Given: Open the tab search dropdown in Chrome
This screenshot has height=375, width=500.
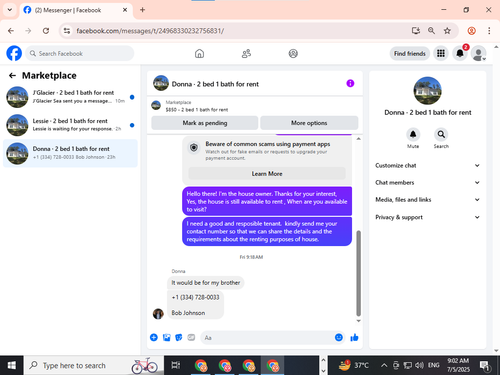Looking at the screenshot, I should (x=10, y=10).
